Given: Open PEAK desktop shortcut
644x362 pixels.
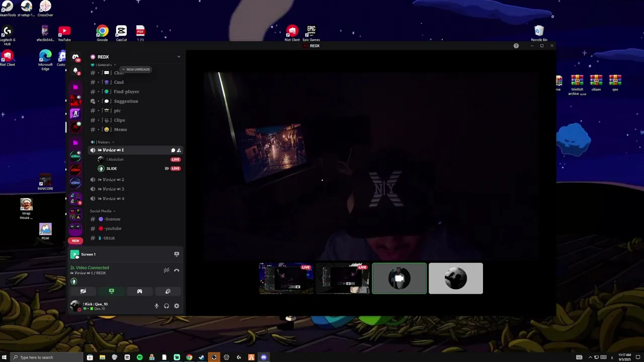Looking at the screenshot, I should pyautogui.click(x=45, y=232).
